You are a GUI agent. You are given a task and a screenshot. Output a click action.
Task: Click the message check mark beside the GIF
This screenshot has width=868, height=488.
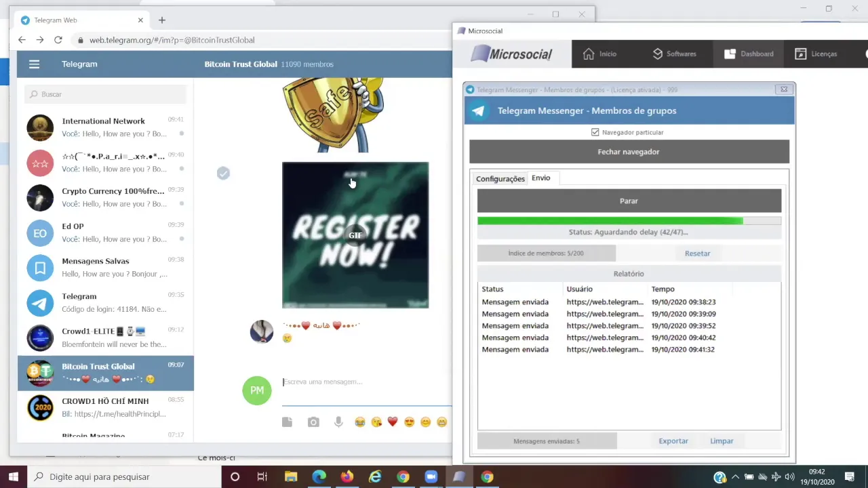coord(223,174)
